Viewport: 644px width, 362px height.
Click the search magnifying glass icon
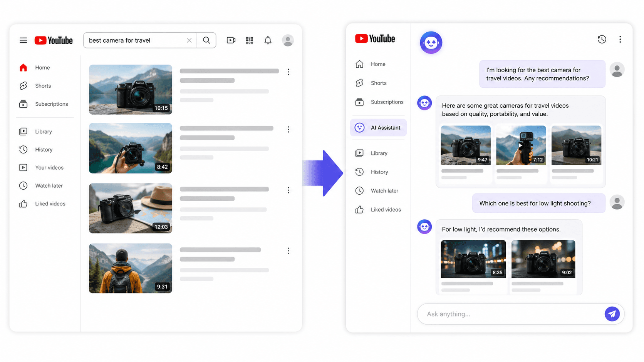tap(206, 40)
